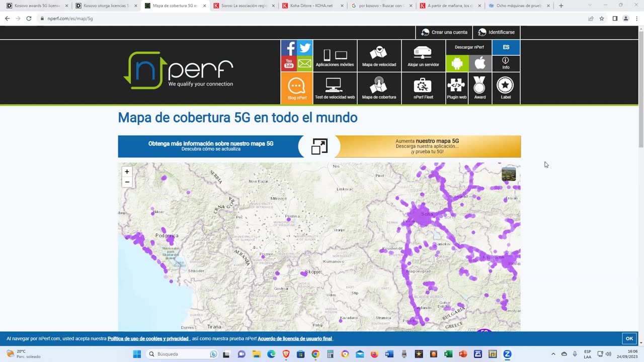Open the nPerf Fleet tile
Screen dimensions: 644x362
[x=423, y=88]
